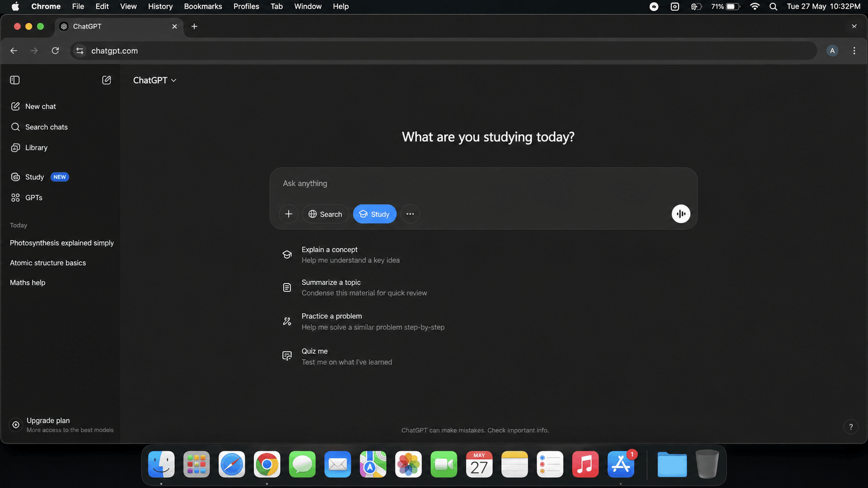The image size is (868, 488).
Task: Open the Chrome profile avatar 'A'
Action: click(x=832, y=50)
